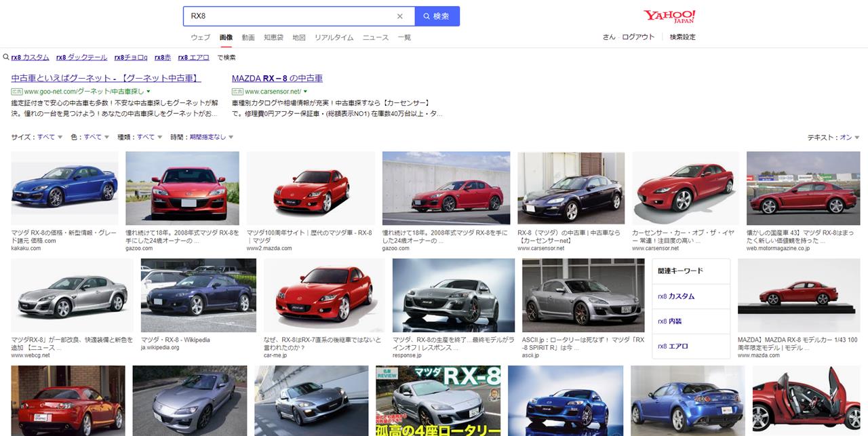Open the dark blue RX-8 carsensor thumbnail

click(571, 188)
